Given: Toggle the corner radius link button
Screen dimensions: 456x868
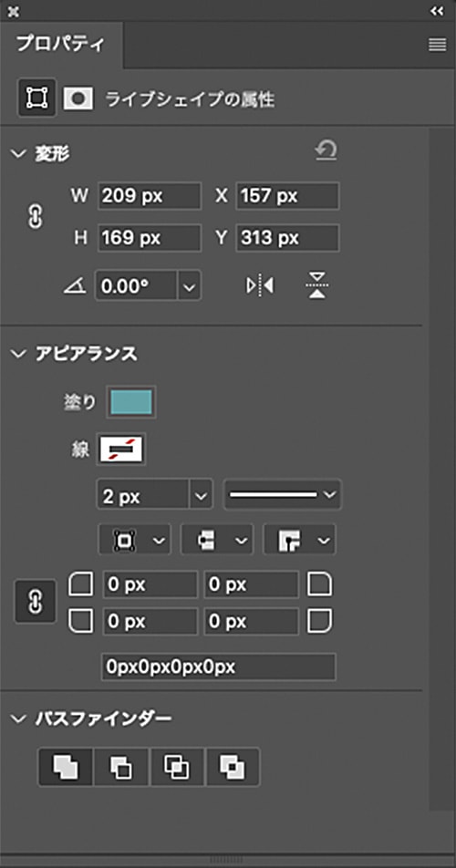Looking at the screenshot, I should tap(35, 601).
